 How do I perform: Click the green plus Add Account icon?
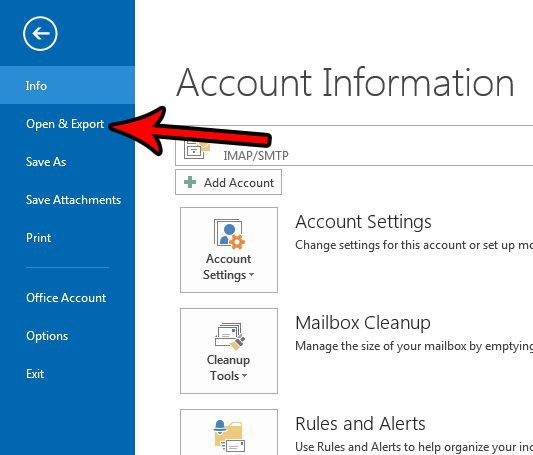pyautogui.click(x=190, y=182)
